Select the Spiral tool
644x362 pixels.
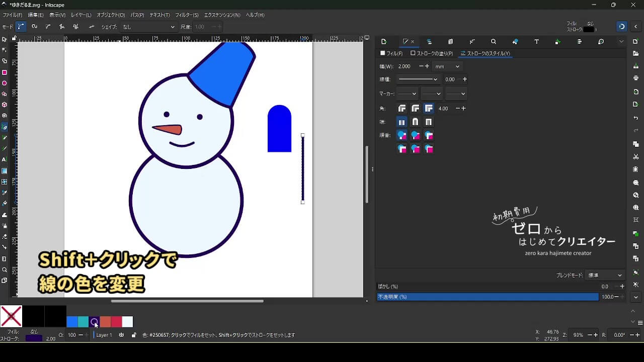5,116
